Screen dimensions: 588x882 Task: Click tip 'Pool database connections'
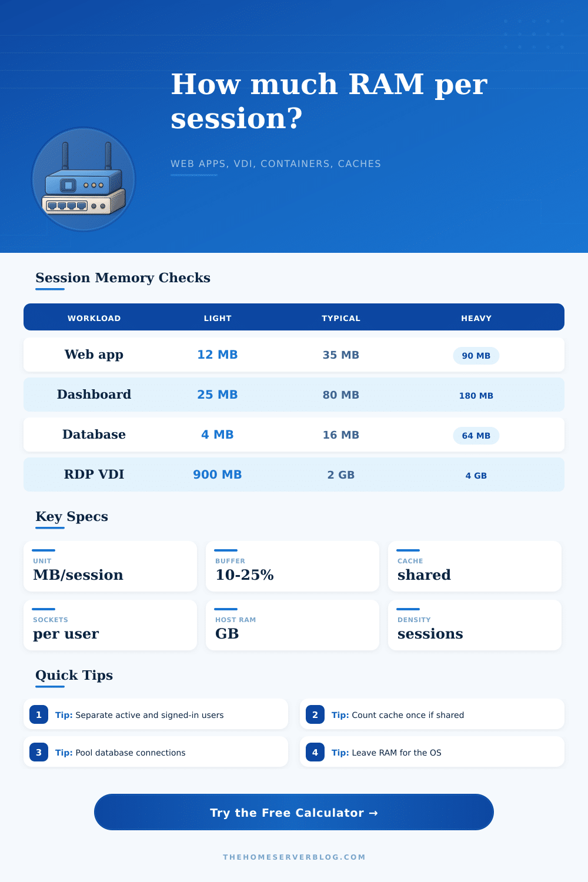click(x=156, y=751)
